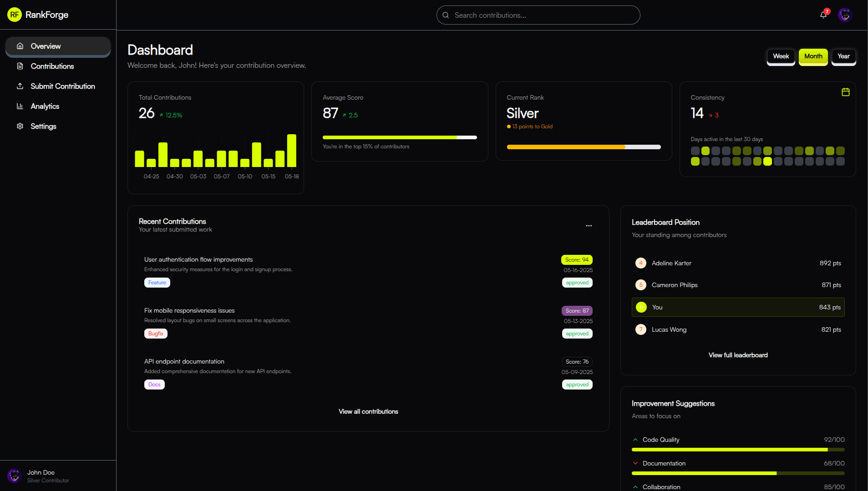Click View all contributions
Screen dimensions: 868x491
368,411
